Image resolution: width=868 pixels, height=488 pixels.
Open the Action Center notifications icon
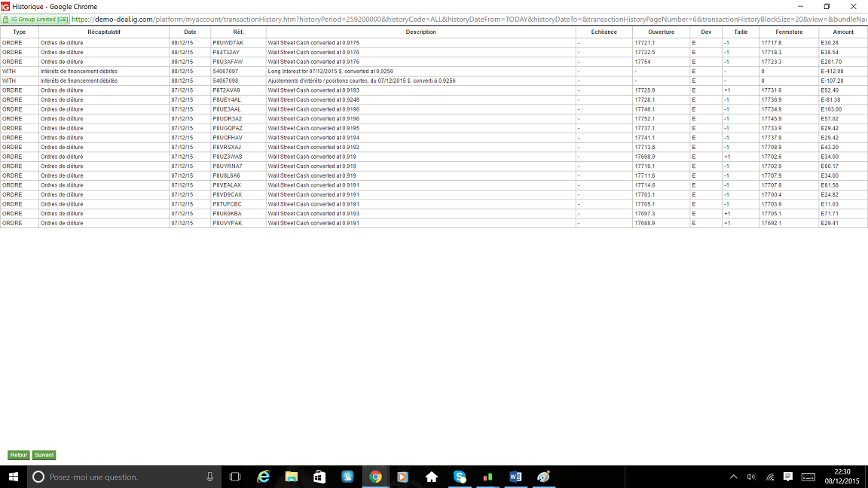click(787, 477)
